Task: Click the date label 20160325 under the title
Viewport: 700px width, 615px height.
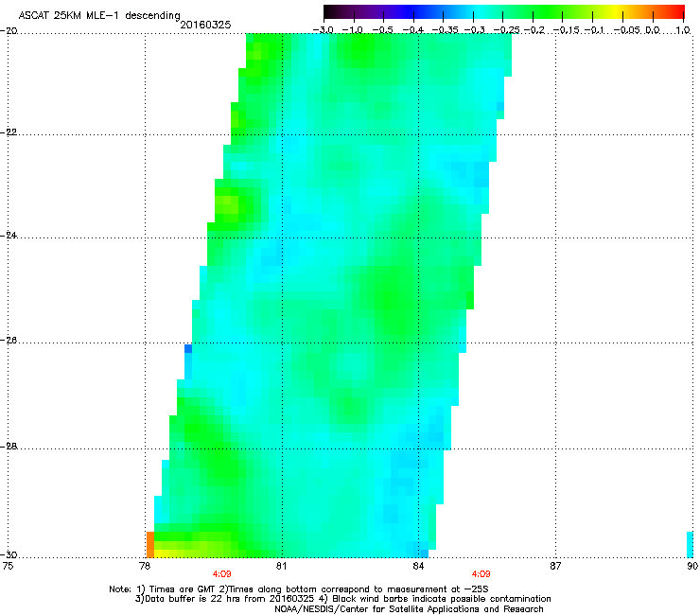Action: 205,25
